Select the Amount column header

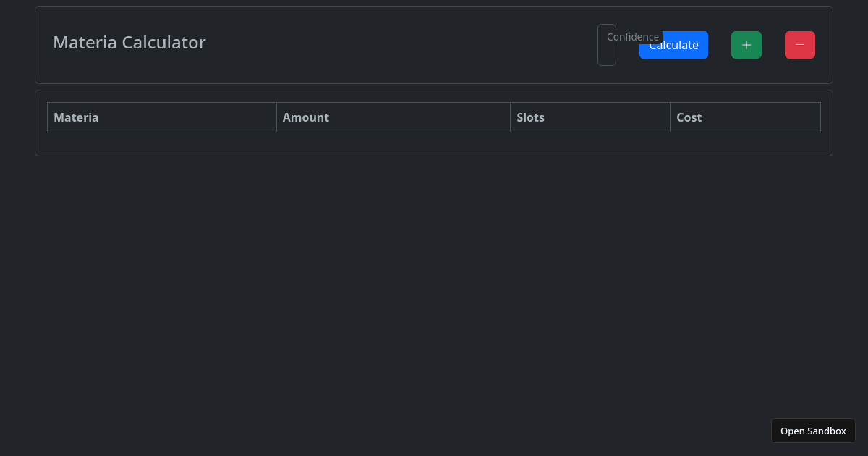[305, 117]
